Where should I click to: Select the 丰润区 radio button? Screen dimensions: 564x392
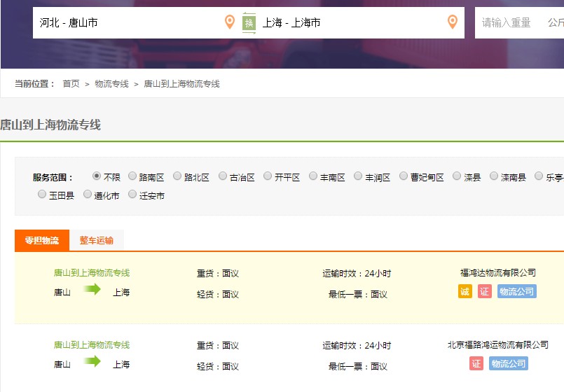click(x=358, y=176)
